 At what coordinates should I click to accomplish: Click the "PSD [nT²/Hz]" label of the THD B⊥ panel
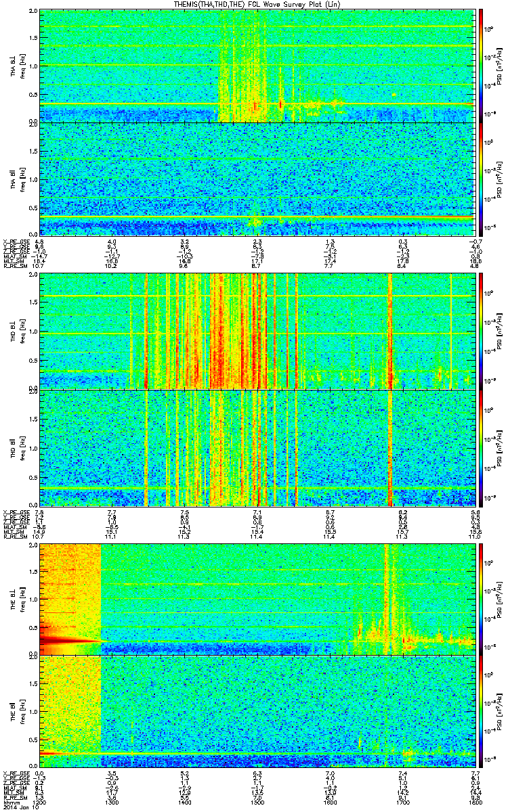(501, 331)
